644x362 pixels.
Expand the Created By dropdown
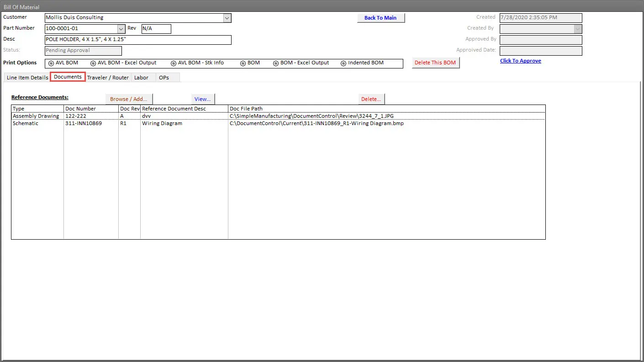pyautogui.click(x=578, y=29)
